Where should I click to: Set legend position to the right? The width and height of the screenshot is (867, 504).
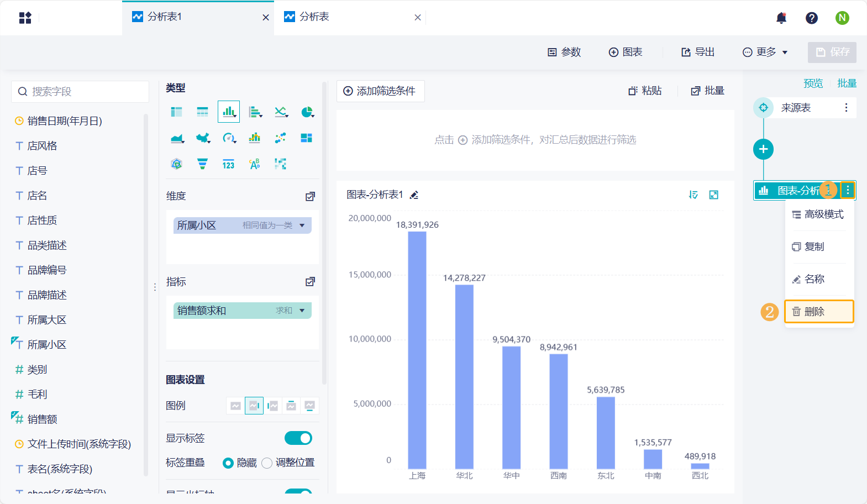254,406
